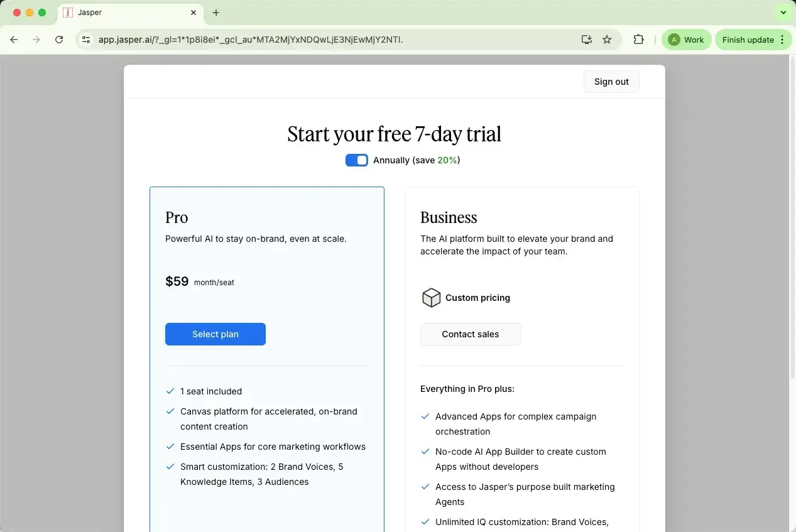The image size is (796, 532).
Task: Toggle the Annually billing switch
Action: pos(356,160)
